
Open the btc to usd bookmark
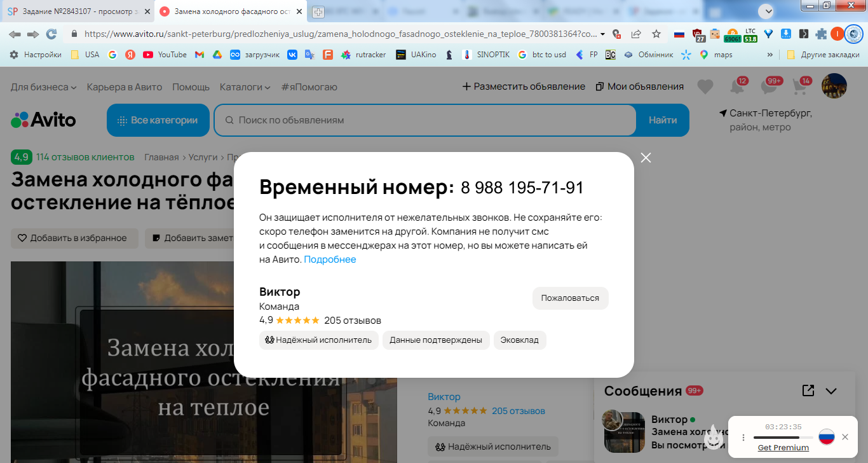(x=542, y=55)
